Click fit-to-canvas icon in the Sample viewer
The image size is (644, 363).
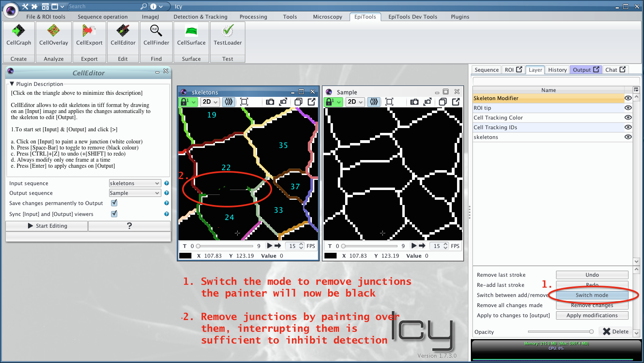(x=389, y=102)
